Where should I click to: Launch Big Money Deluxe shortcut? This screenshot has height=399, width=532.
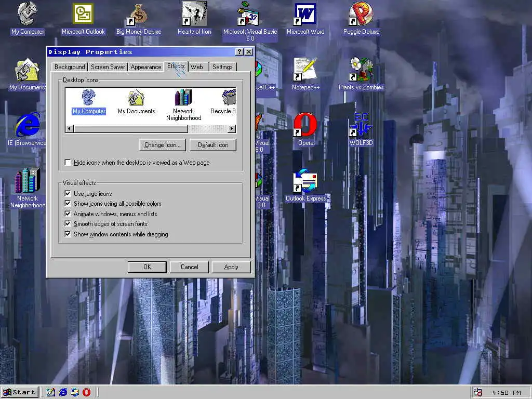coord(138,18)
